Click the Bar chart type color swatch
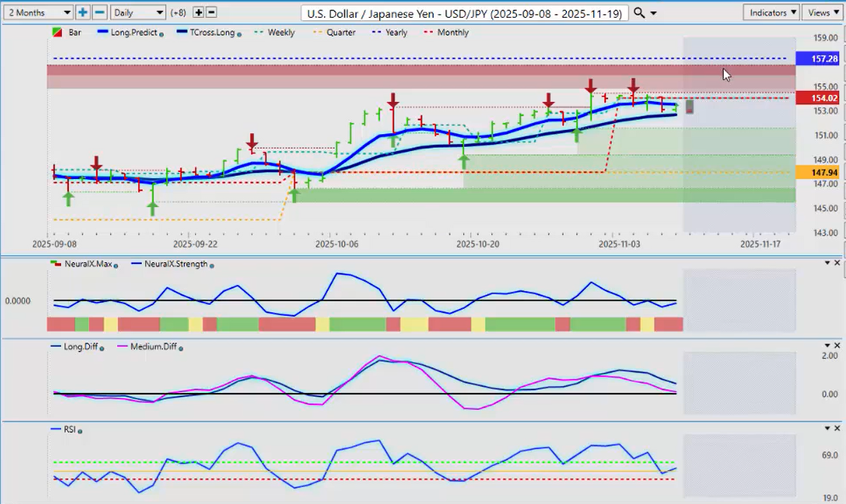Screen dimensions: 846x504 (57, 32)
